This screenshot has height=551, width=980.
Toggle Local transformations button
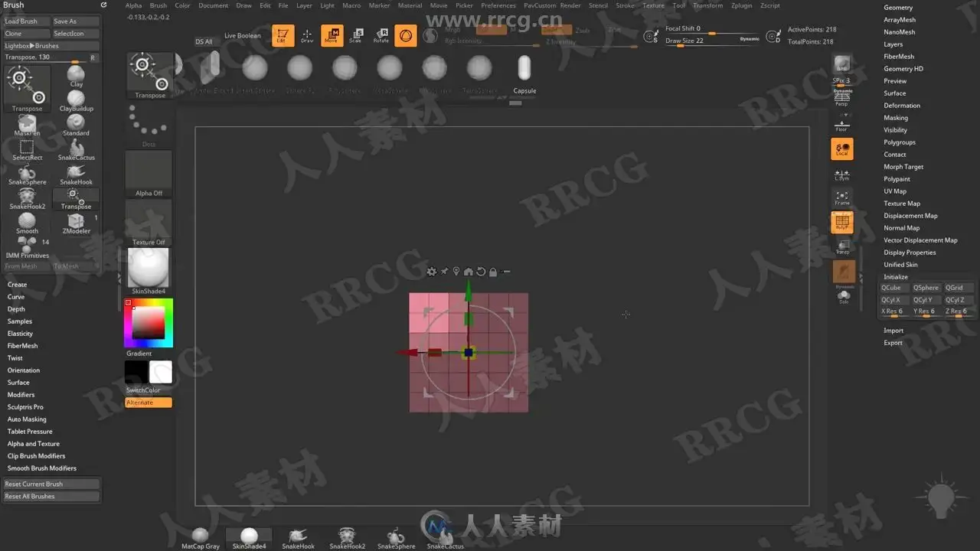pyautogui.click(x=842, y=148)
